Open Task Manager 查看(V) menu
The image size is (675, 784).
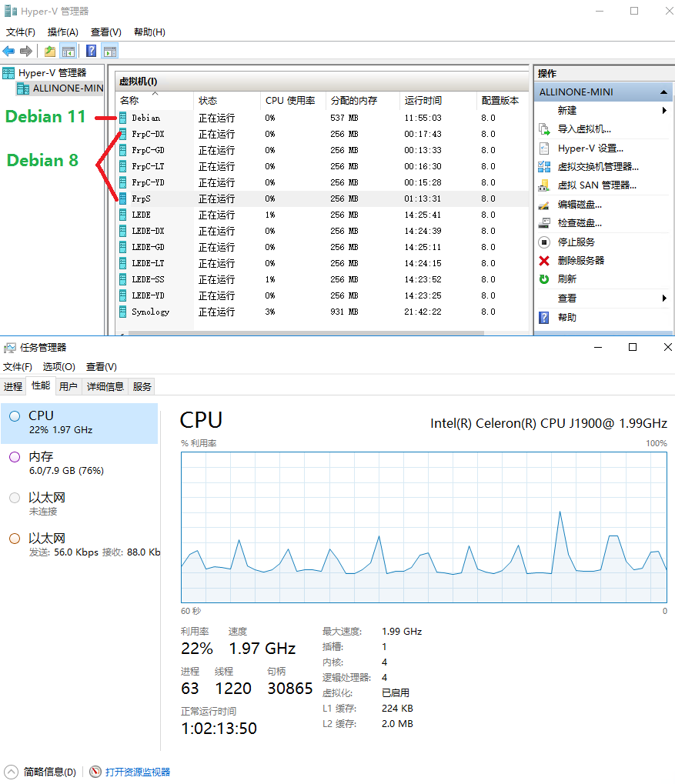coord(101,367)
